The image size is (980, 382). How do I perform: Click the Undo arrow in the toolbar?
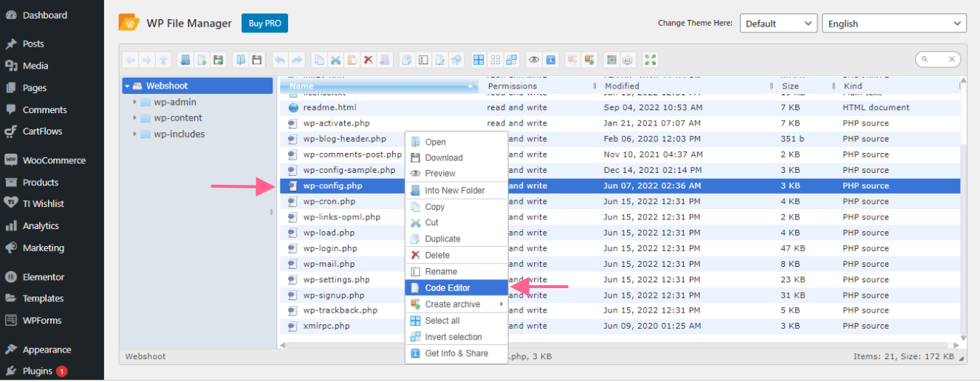[x=280, y=60]
